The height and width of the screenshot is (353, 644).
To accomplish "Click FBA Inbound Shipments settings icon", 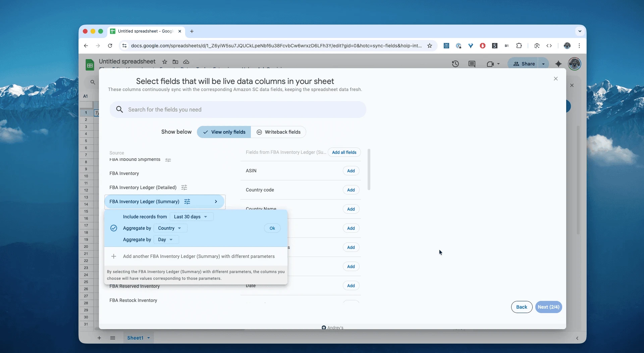I will pos(168,160).
